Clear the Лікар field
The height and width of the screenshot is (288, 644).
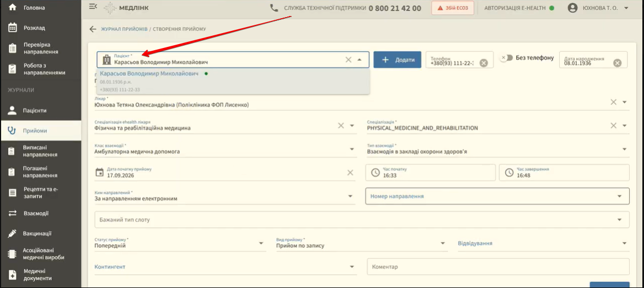click(x=613, y=102)
